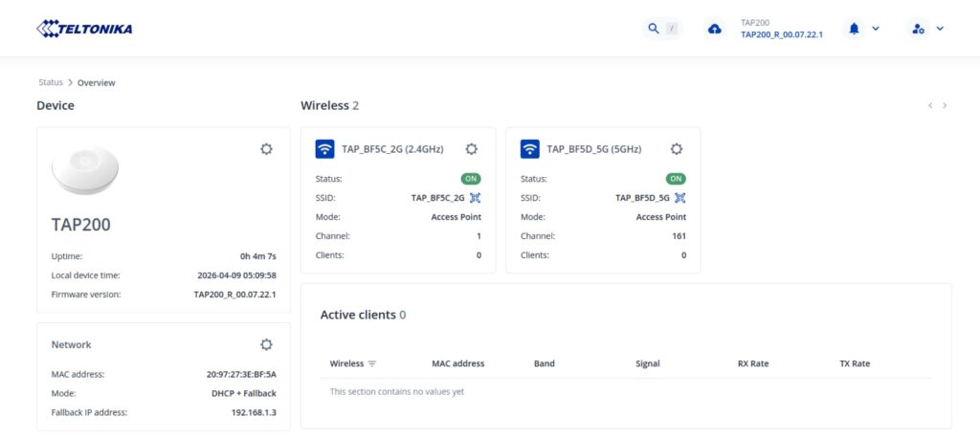Click the TAP_BF5D_5G Wi-Fi icon

pos(530,149)
